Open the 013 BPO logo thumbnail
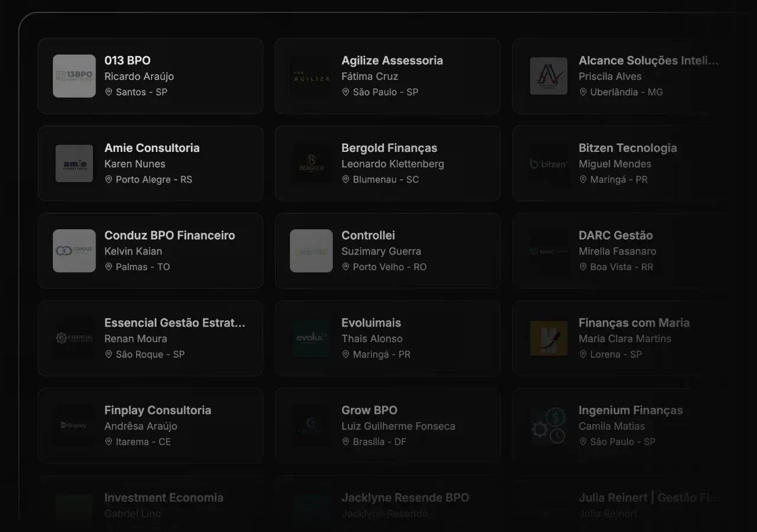The image size is (757, 532). 74,76
